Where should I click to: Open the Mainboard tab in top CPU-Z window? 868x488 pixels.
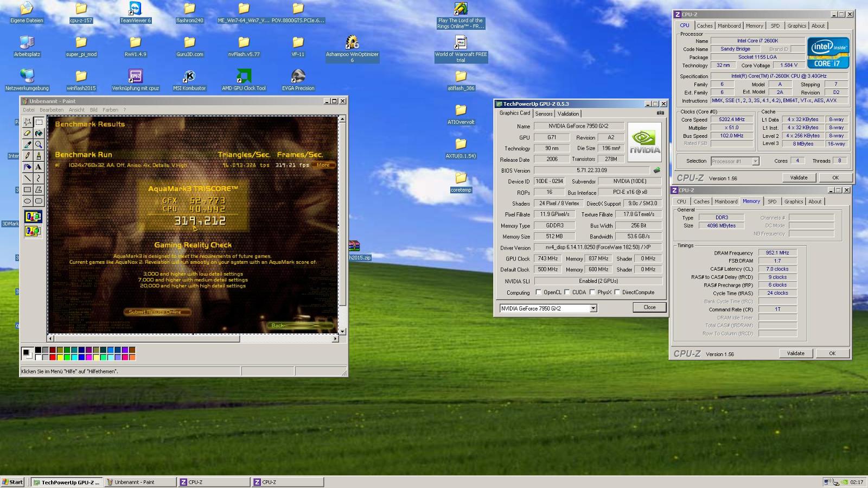[729, 26]
